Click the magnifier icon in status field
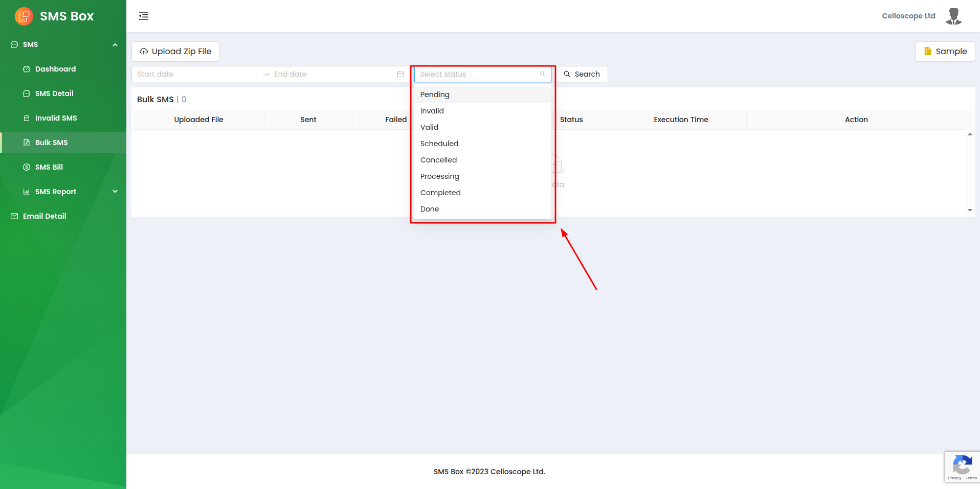The width and height of the screenshot is (980, 489). (543, 74)
